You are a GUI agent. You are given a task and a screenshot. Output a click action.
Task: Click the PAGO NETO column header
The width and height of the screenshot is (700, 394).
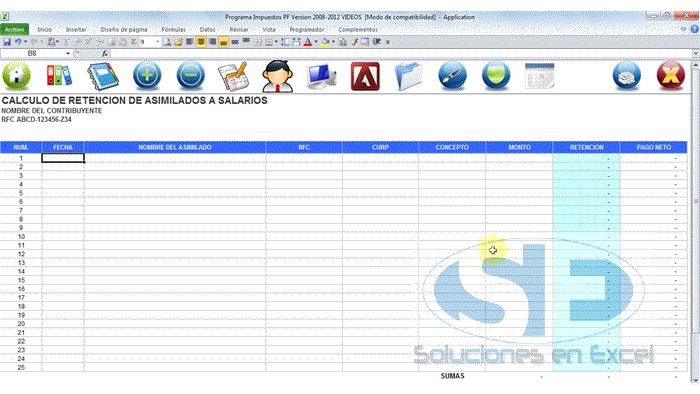pos(654,147)
